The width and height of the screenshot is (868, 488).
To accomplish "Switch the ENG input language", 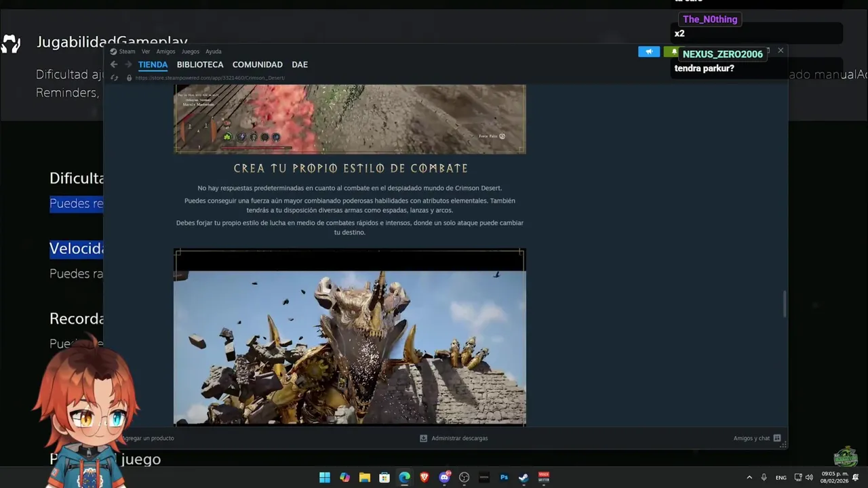I will click(x=781, y=477).
